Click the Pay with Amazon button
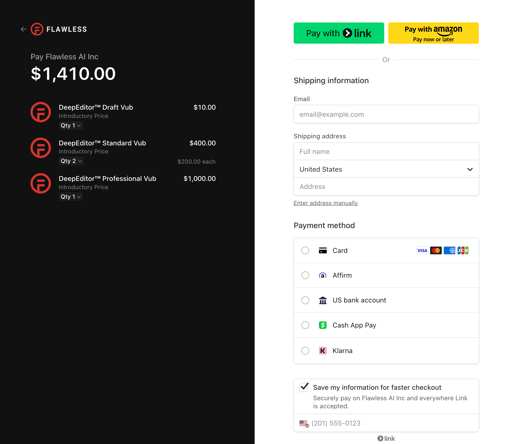 433,33
